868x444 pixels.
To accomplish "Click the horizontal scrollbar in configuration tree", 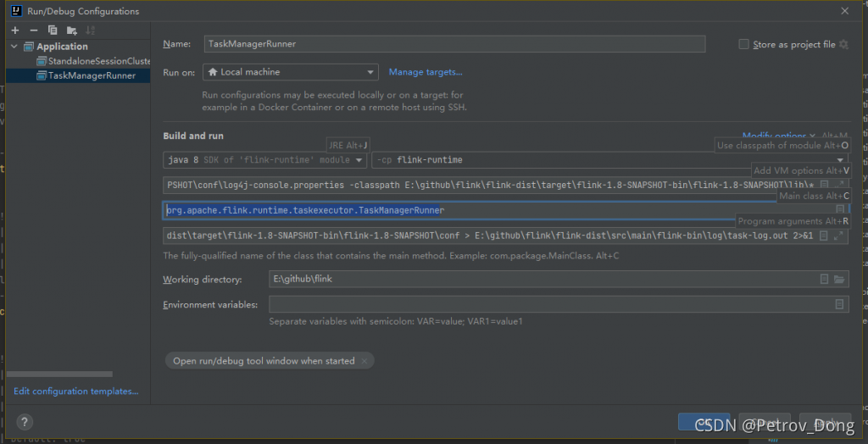I will click(x=59, y=375).
